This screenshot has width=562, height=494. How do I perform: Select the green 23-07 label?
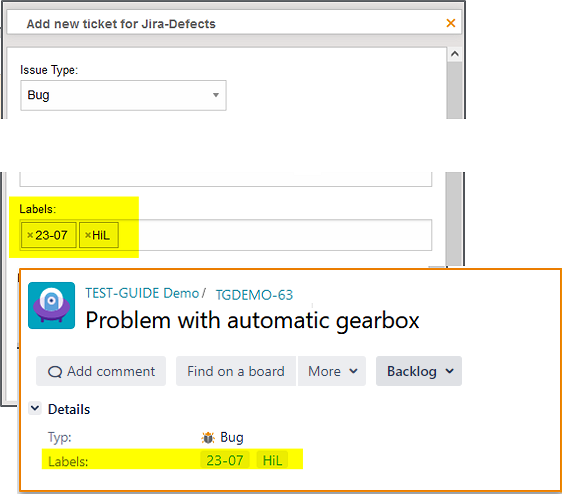[225, 460]
